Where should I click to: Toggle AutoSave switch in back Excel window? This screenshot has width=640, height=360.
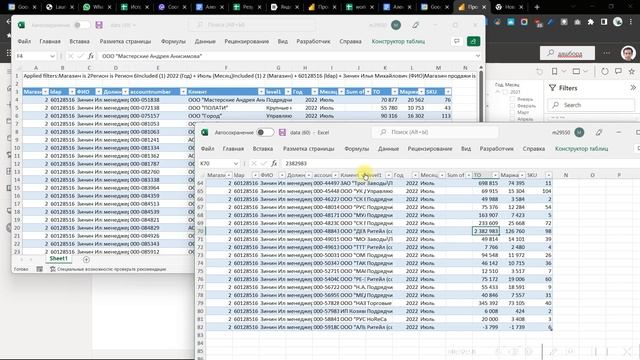(82, 25)
